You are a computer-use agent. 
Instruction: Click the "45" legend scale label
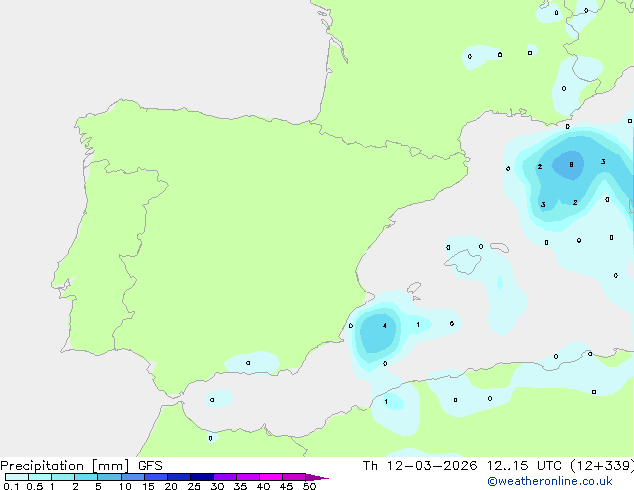286,486
